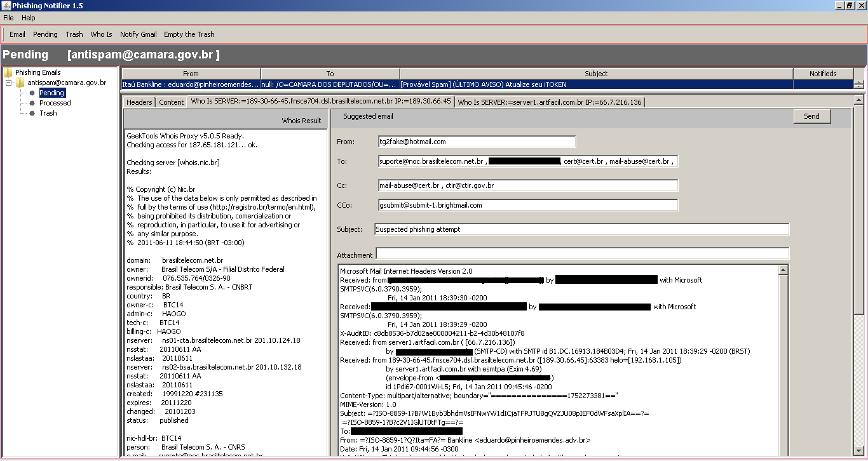The image size is (868, 461).
Task: Click the Phishing Notifier app icon
Action: point(6,6)
